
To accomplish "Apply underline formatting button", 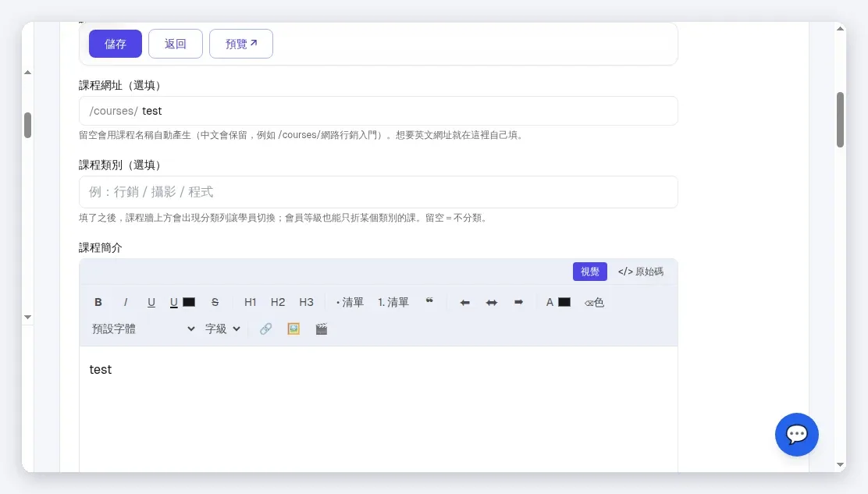I will 151,302.
